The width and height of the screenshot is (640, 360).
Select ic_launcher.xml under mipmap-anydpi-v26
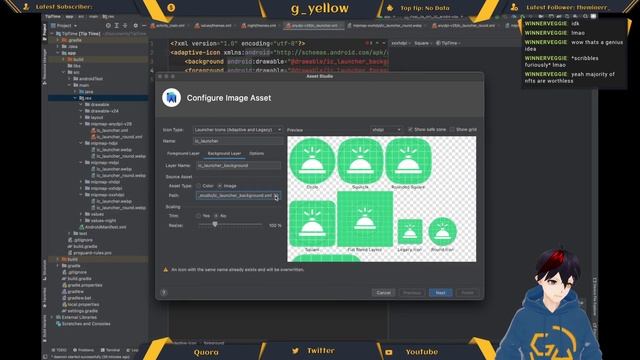109,130
